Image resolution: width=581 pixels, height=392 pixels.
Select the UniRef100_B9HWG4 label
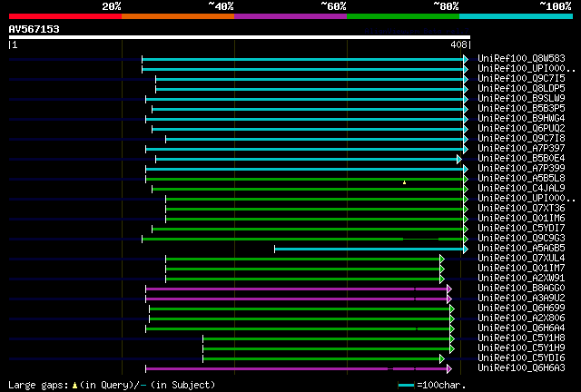(521, 119)
